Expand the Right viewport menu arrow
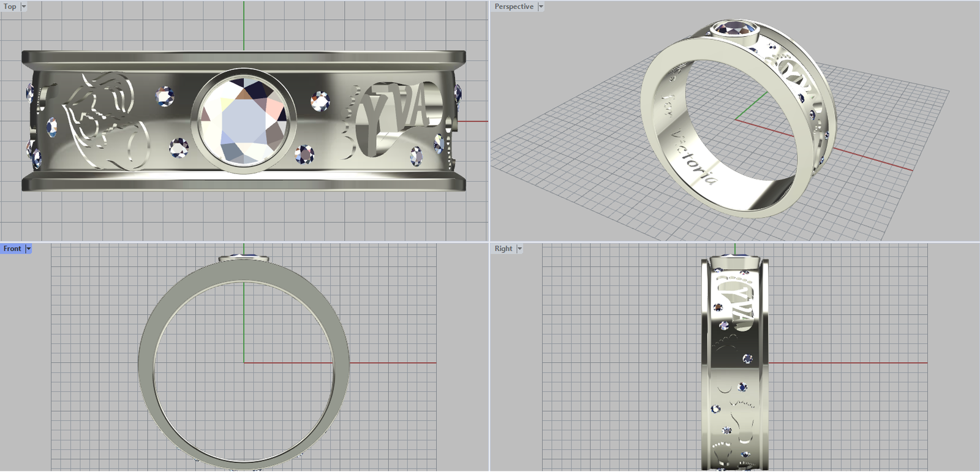The height and width of the screenshot is (473, 980). (520, 249)
